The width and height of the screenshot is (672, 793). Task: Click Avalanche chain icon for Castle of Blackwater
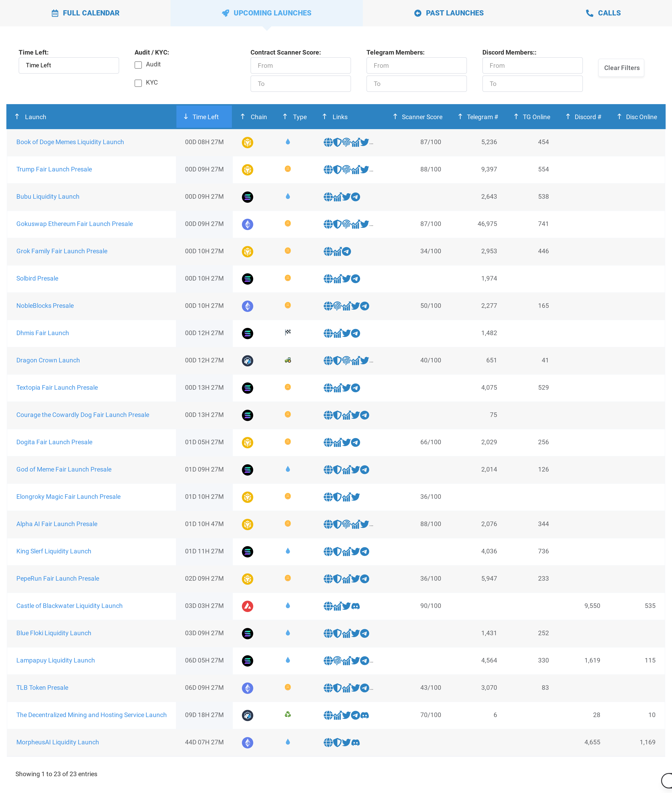point(248,606)
